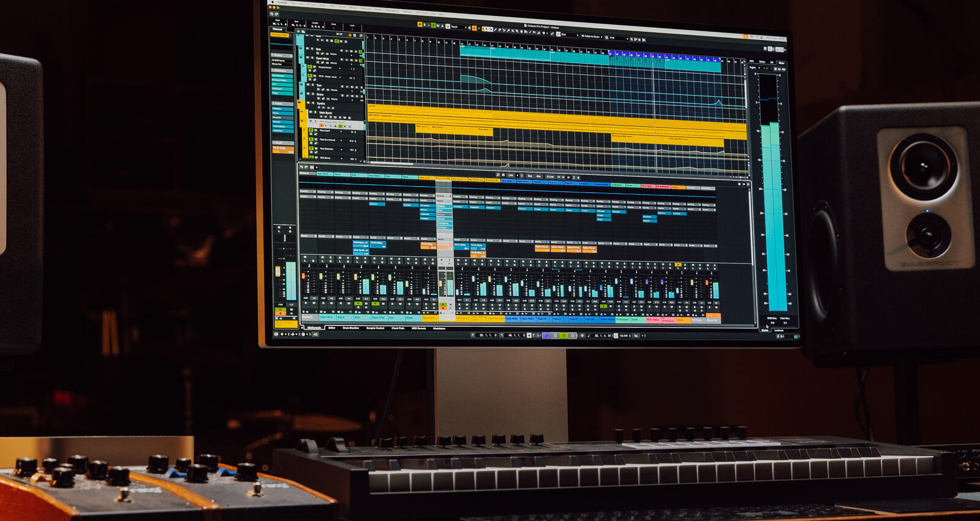Image resolution: width=980 pixels, height=521 pixels.
Task: Select the Split scissors tool
Action: (x=504, y=30)
